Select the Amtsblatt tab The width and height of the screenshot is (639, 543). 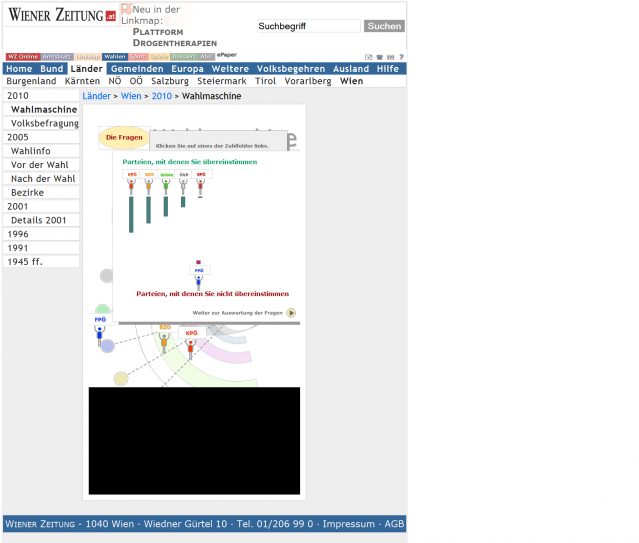[57, 57]
